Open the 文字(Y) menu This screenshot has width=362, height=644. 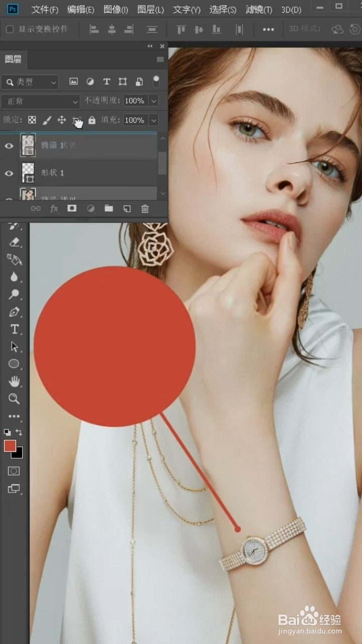tap(187, 10)
